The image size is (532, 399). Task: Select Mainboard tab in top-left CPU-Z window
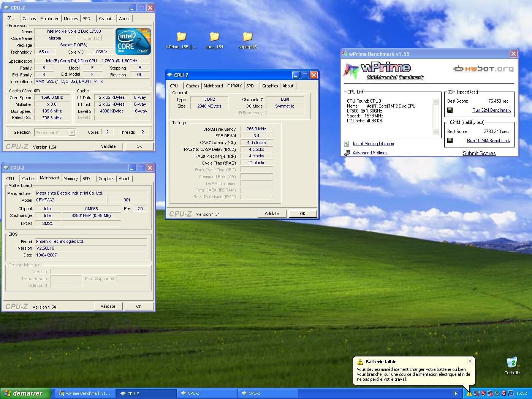point(50,18)
